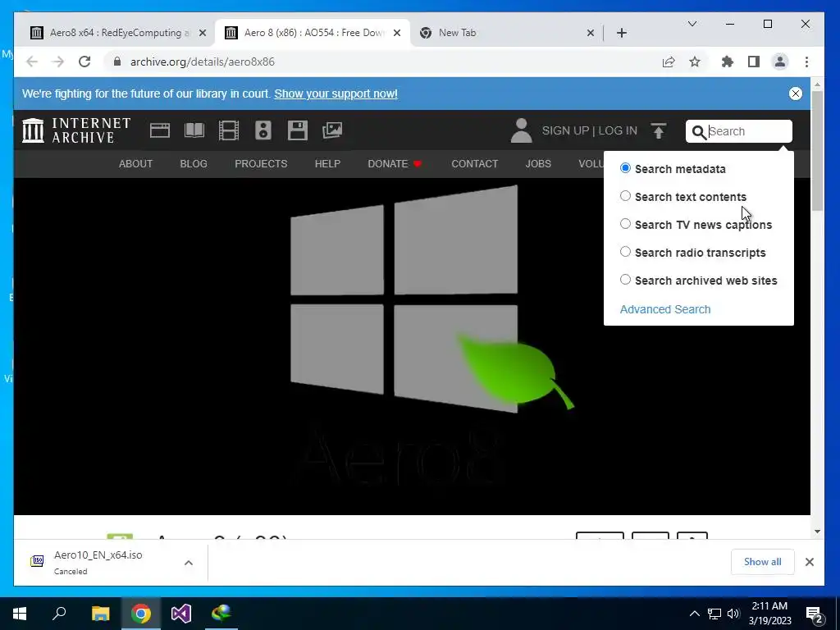Open the Audio speaker icon
Image resolution: width=840 pixels, height=630 pixels.
[x=263, y=130]
